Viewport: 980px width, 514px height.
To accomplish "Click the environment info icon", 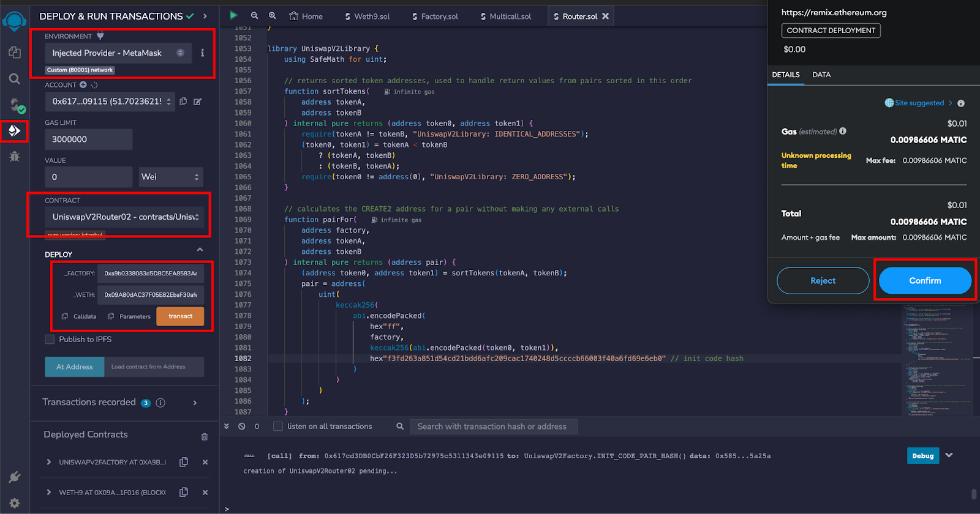I will [202, 53].
